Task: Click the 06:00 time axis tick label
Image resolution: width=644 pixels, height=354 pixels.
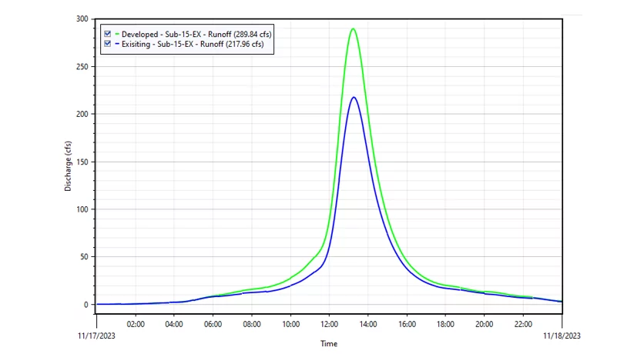Action: point(213,325)
